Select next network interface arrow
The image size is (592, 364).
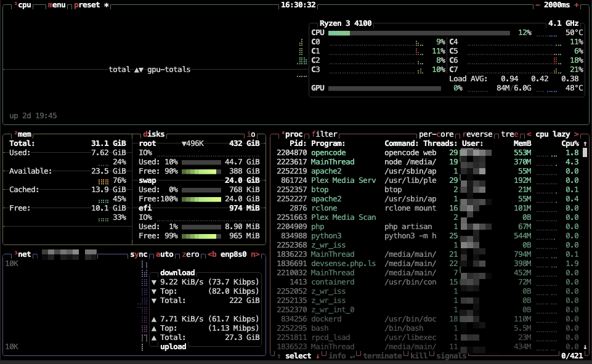pos(255,254)
